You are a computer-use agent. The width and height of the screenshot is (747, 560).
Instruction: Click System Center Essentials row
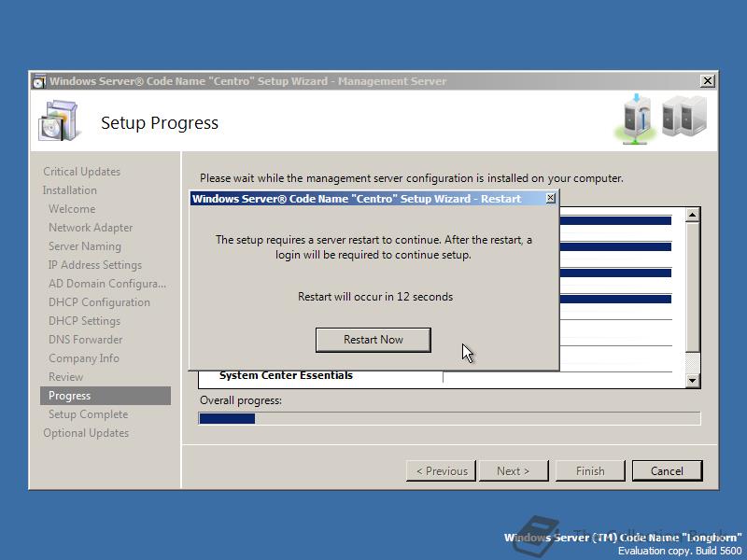(x=286, y=375)
